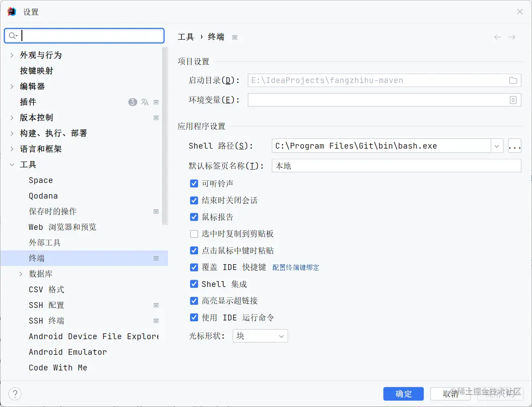Image resolution: width=532 pixels, height=407 pixels.
Task: Expand 构建、执行、部署 node
Action: coord(12,133)
